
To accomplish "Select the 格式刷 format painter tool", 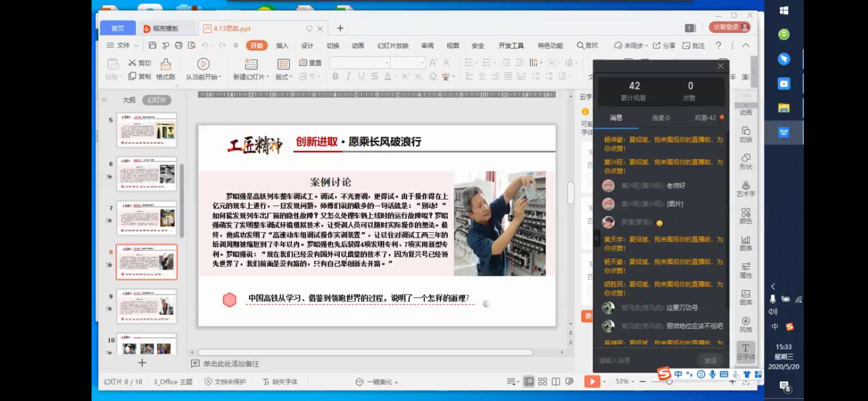I will [165, 69].
